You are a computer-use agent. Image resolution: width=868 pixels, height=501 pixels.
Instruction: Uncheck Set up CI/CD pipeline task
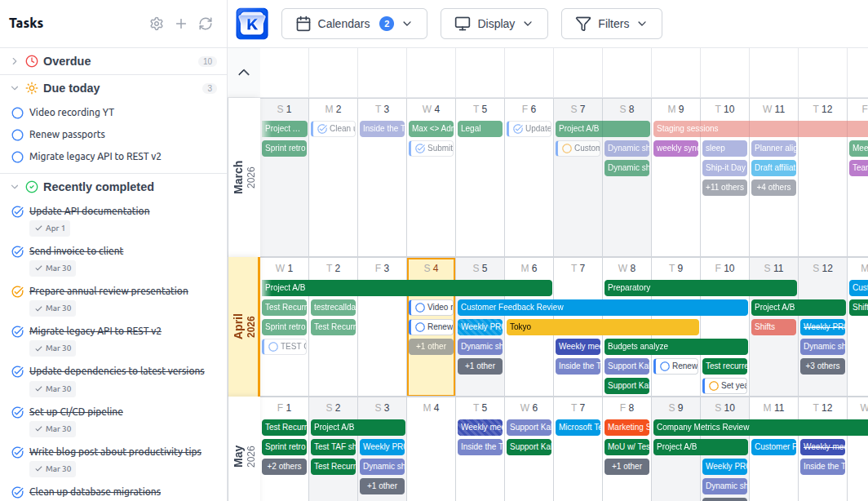18,412
